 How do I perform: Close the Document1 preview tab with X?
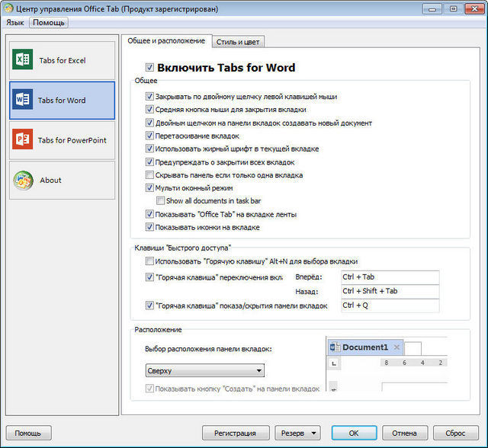(x=396, y=347)
